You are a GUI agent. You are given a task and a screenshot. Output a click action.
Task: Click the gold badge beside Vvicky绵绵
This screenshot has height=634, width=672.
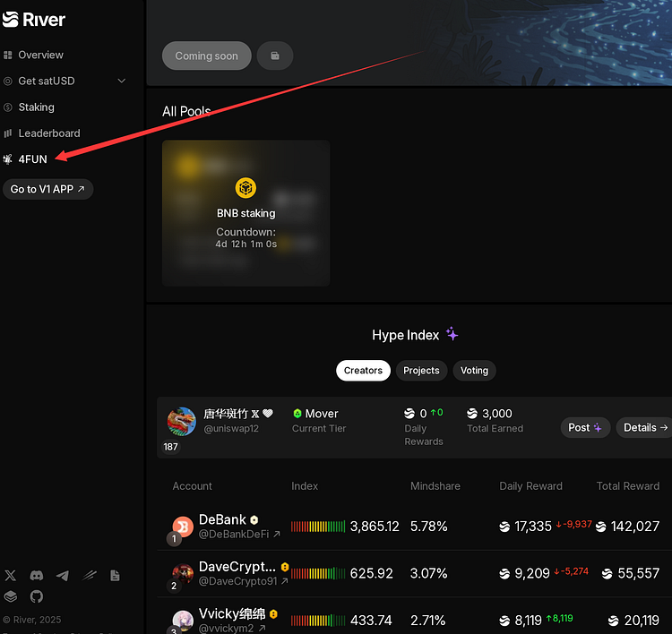[x=273, y=614]
